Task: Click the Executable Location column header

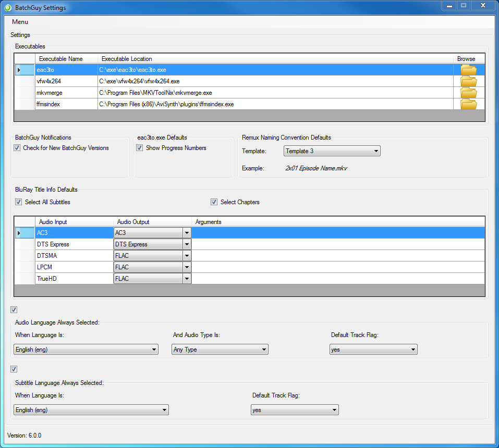Action: click(276, 59)
